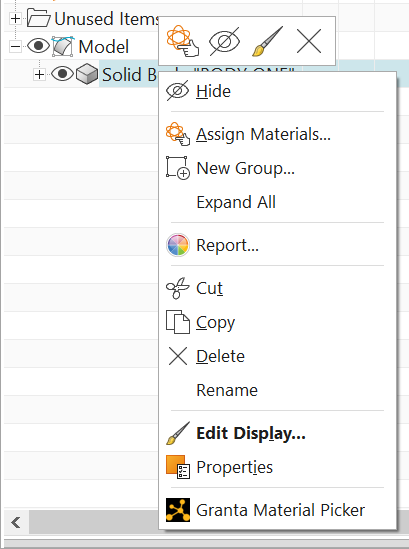This screenshot has height=549, width=409.
Task: Click paintbrush icon beside Edit Display
Action: pyautogui.click(x=178, y=433)
